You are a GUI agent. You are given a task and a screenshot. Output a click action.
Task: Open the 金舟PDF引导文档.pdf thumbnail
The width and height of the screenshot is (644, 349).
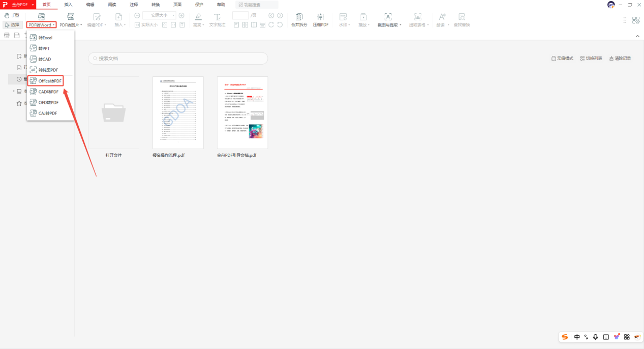coord(242,112)
